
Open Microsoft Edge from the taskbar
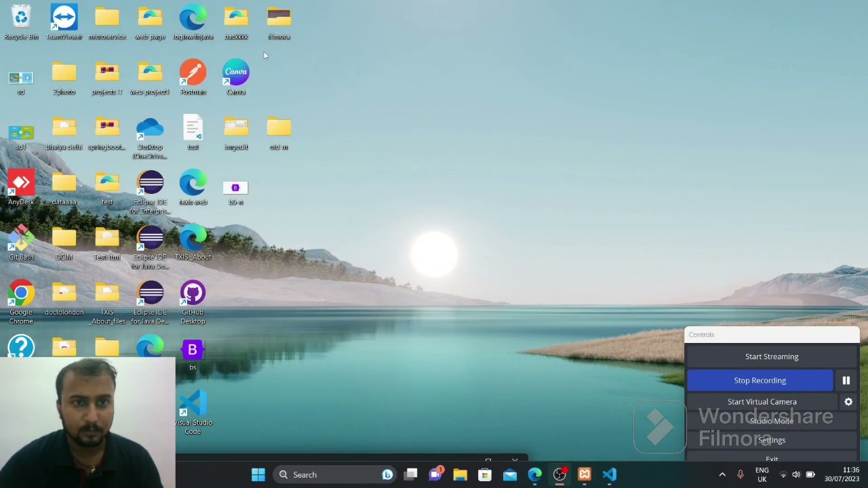click(535, 474)
